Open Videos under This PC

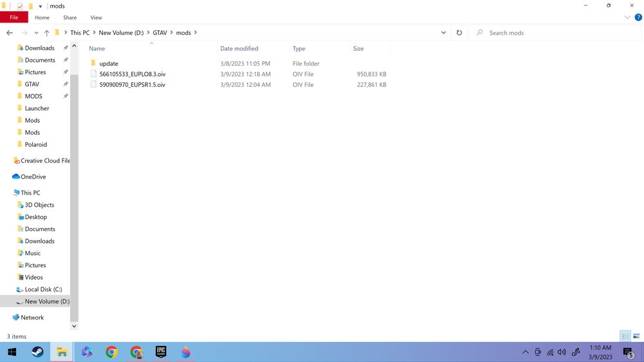pyautogui.click(x=33, y=278)
